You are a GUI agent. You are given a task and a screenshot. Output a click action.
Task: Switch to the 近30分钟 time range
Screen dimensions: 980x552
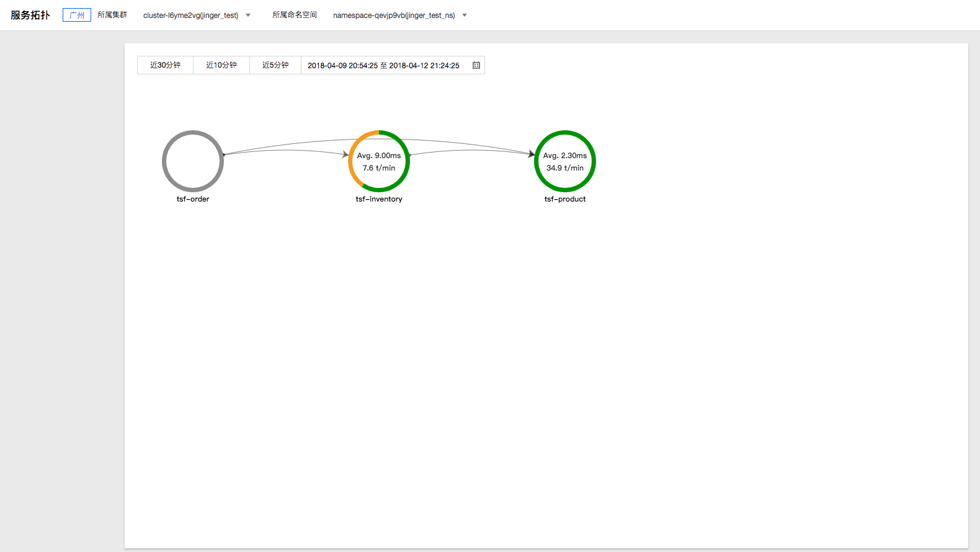click(x=165, y=65)
